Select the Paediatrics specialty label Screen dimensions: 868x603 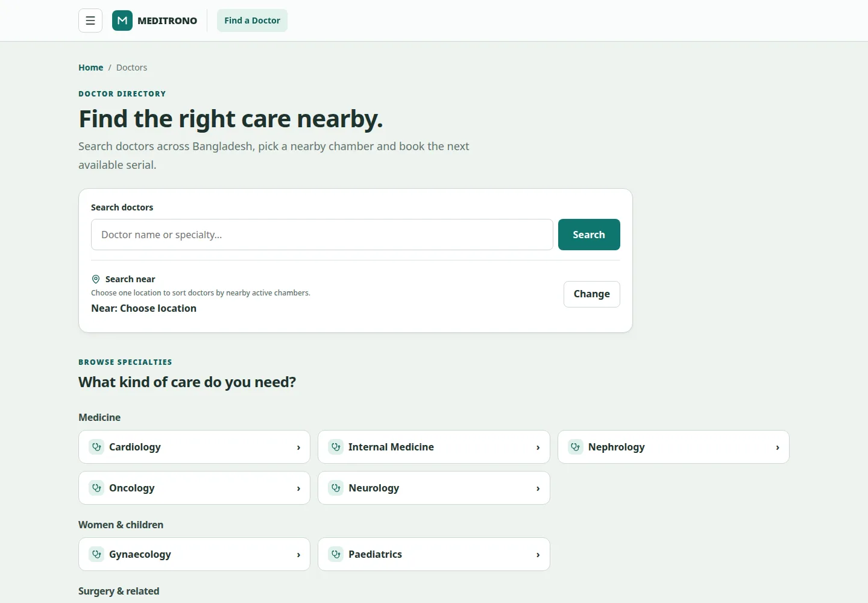(x=375, y=554)
